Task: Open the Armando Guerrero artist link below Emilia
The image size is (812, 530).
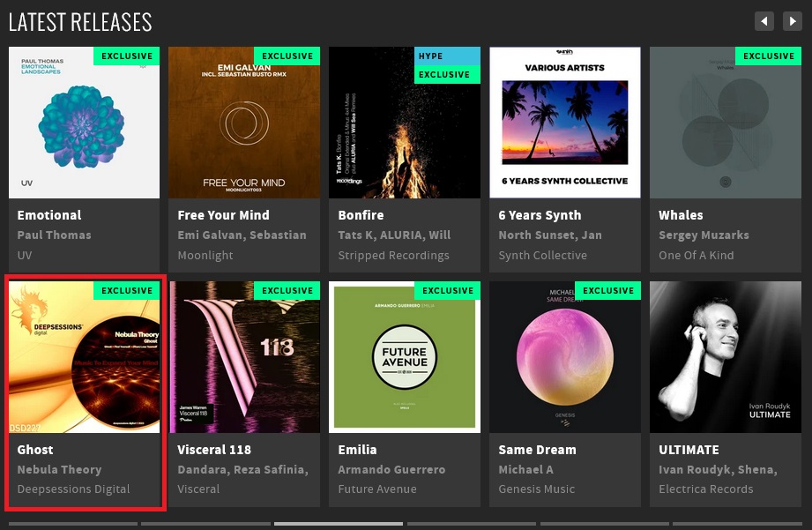Action: tap(391, 469)
